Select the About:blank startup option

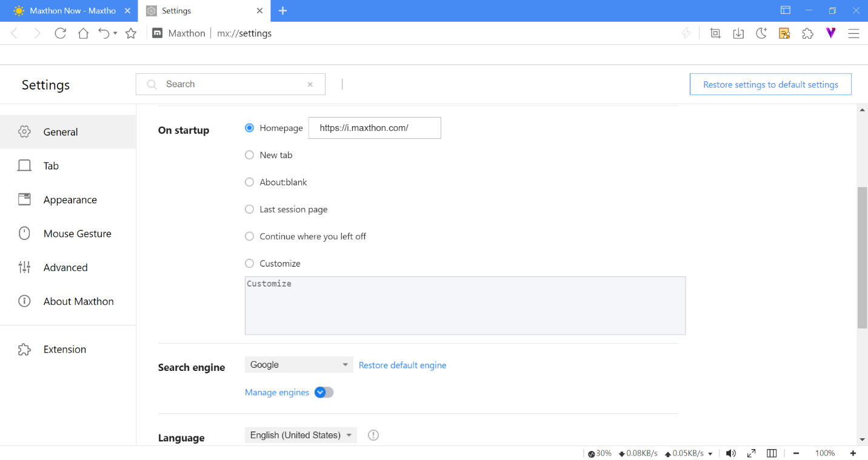[x=249, y=182]
